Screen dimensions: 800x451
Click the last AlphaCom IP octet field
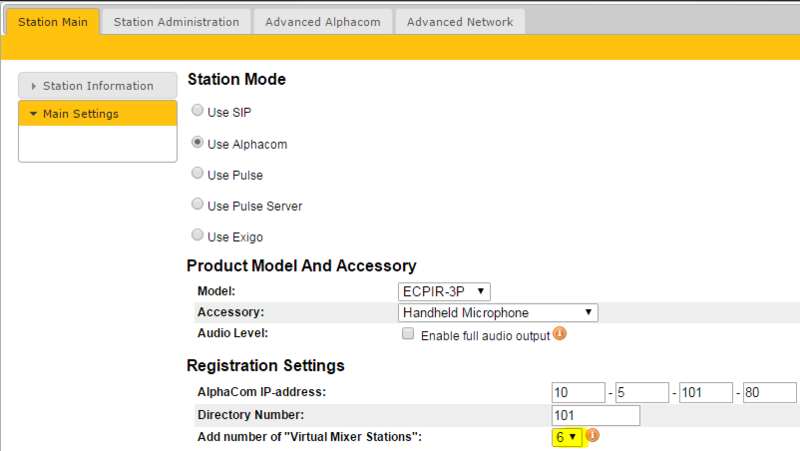(769, 392)
